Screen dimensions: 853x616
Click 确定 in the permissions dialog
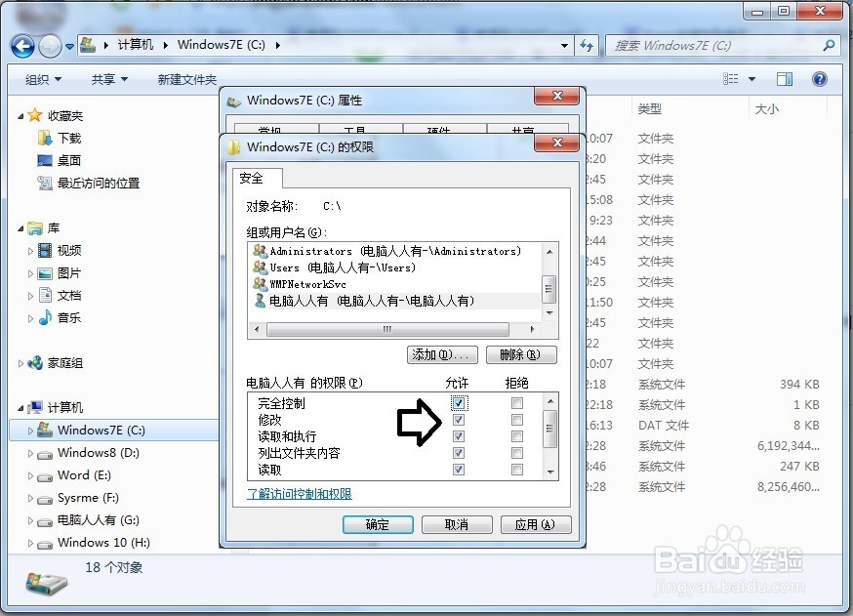[x=378, y=524]
